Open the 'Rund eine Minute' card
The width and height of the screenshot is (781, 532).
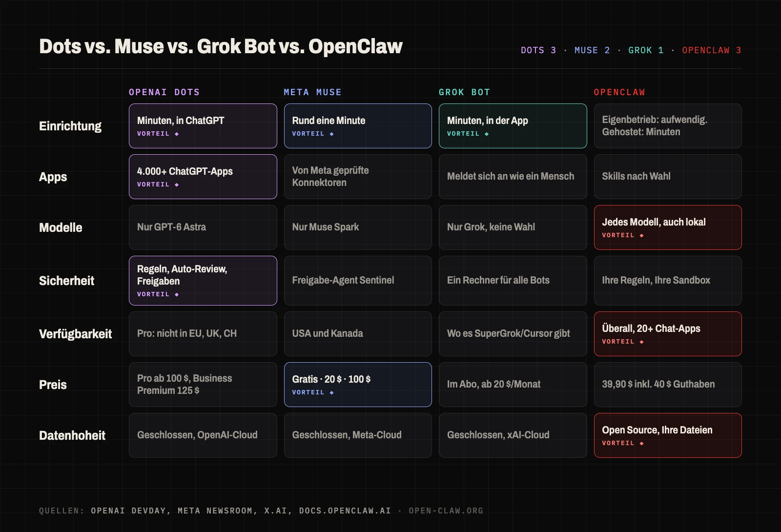tap(358, 126)
